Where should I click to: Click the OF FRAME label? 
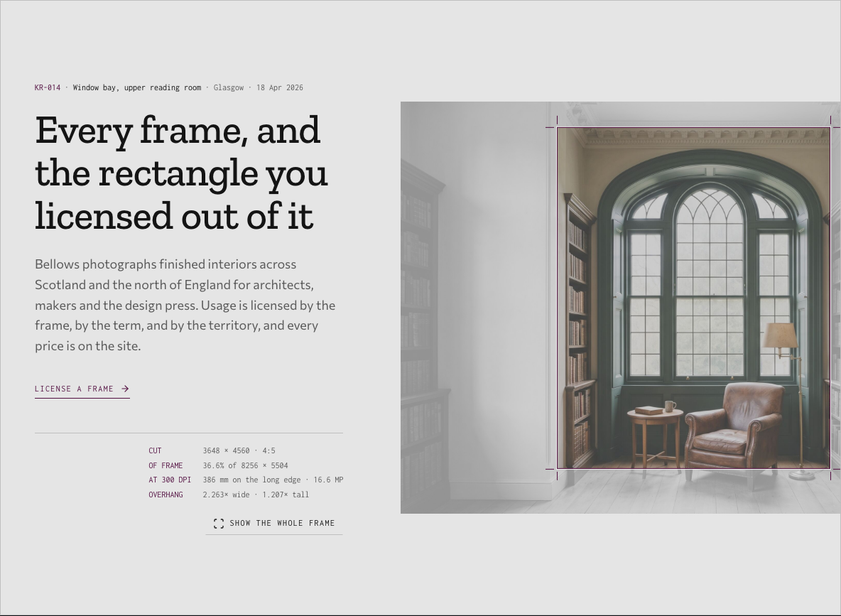pos(166,465)
